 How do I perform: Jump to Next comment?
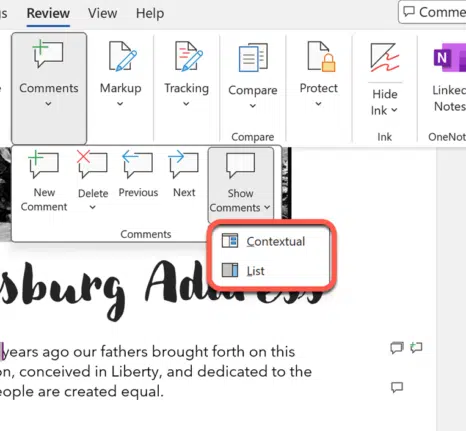point(184,164)
